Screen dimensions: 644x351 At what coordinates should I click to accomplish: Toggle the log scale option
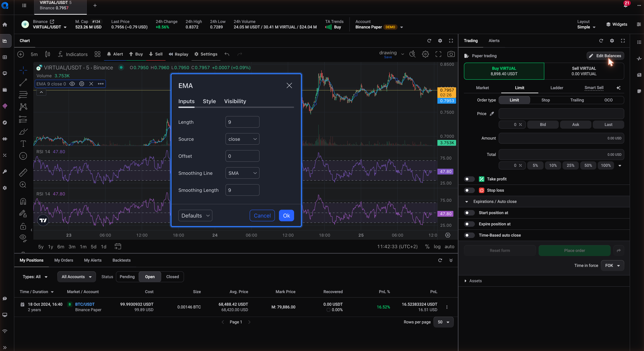437,246
